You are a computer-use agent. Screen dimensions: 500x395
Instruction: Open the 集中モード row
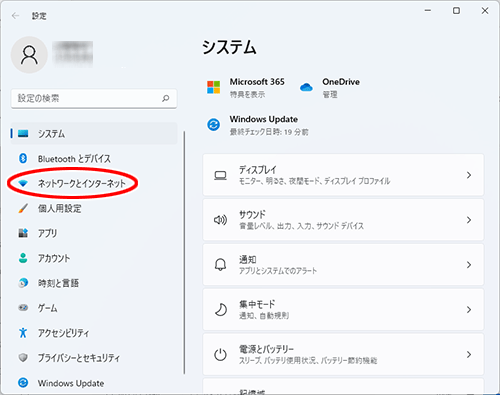tap(343, 310)
